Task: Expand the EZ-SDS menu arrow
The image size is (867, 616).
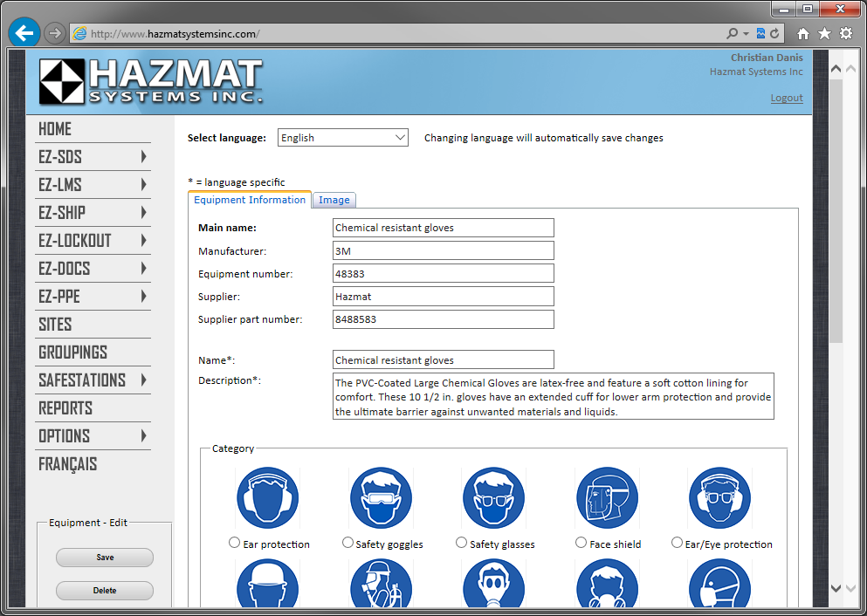Action: (x=143, y=157)
